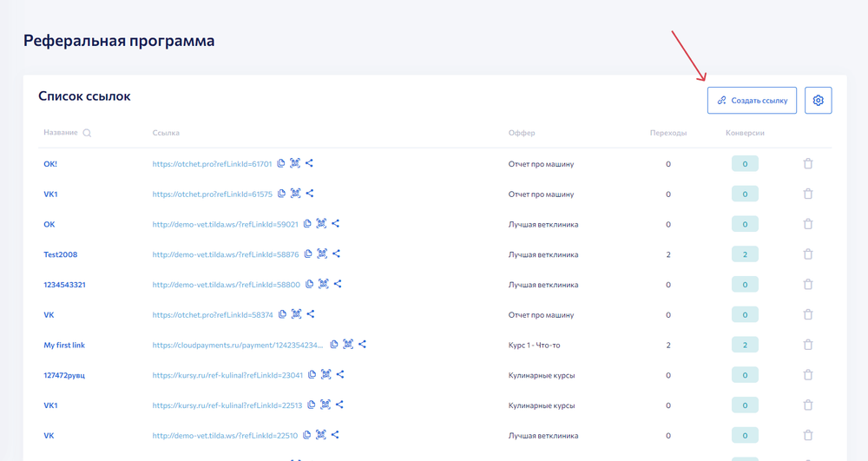Open the demo-vet refLinkId=22510 URL
This screenshot has width=868, height=461.
click(x=225, y=436)
